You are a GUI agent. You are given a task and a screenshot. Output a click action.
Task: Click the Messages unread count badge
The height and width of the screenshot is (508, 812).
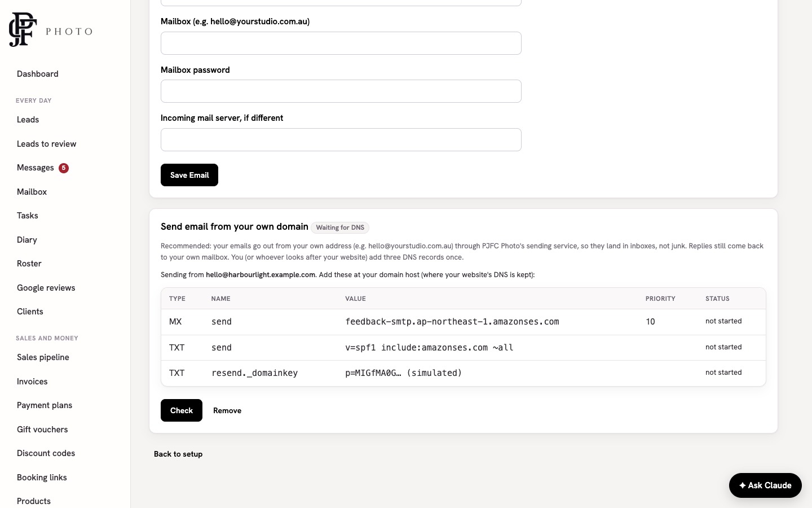pyautogui.click(x=64, y=168)
